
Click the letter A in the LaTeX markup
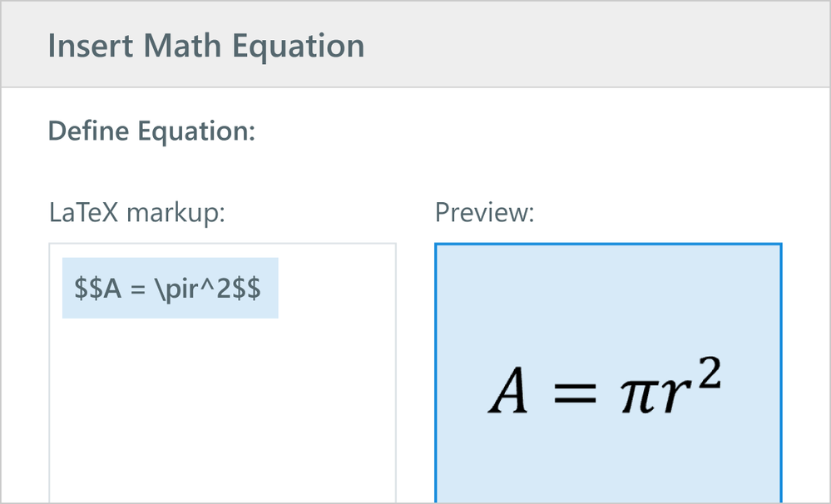click(x=108, y=289)
